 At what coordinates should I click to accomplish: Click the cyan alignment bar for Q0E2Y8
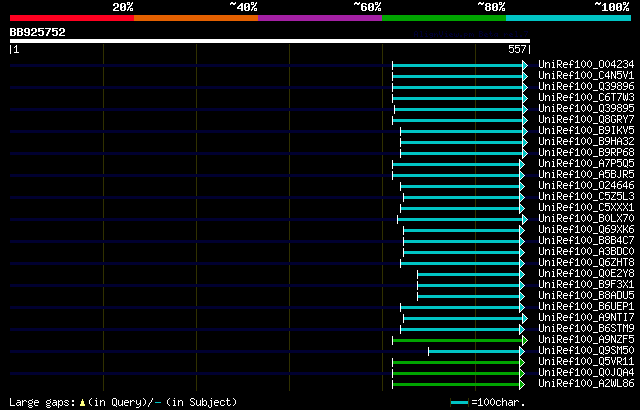tap(471, 274)
